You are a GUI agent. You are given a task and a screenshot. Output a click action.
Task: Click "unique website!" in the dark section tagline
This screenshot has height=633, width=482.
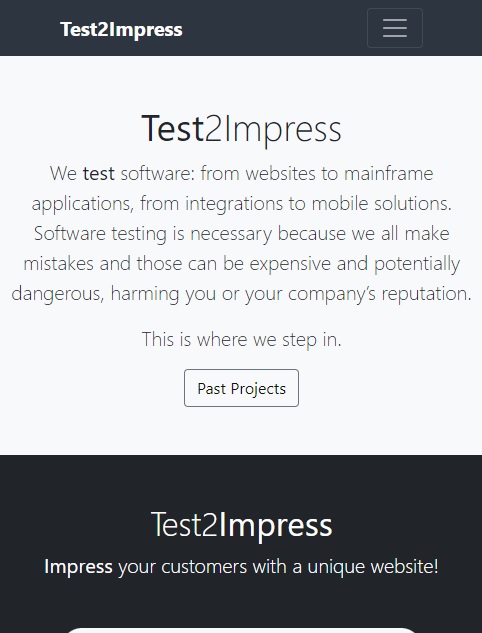coord(373,567)
